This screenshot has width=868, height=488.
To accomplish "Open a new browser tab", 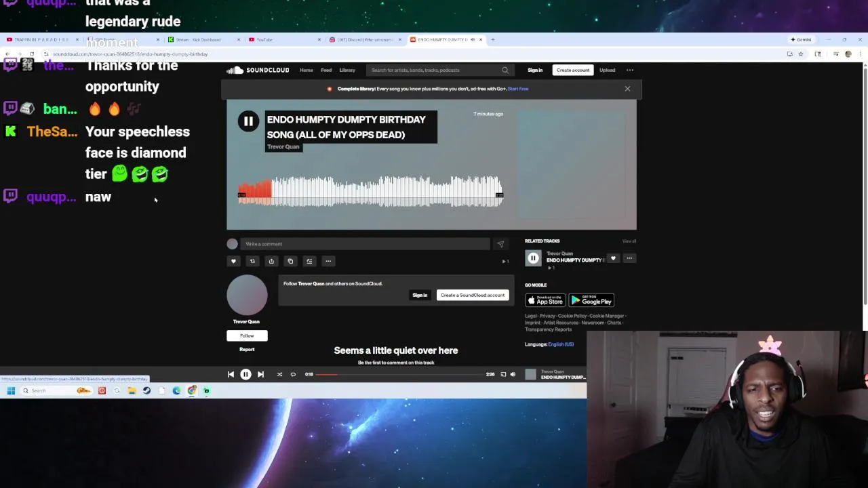I will [x=493, y=39].
